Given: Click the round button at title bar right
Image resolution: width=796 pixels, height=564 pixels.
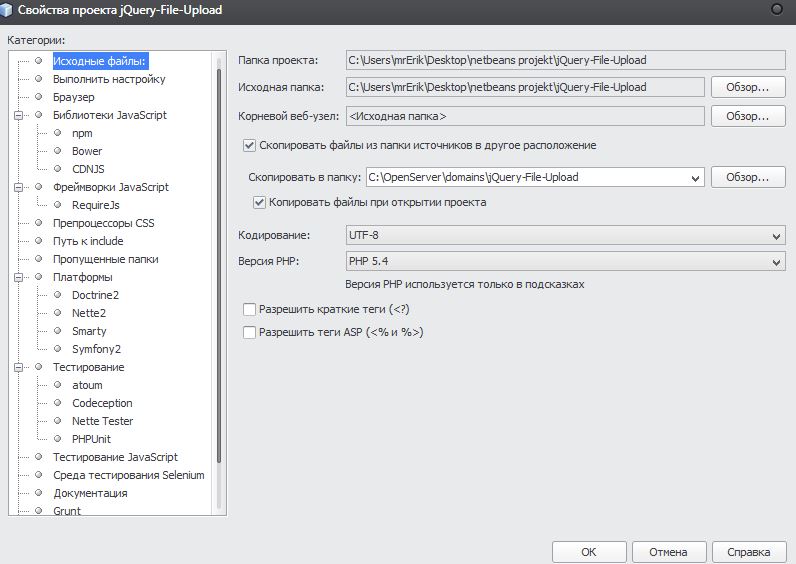Looking at the screenshot, I should pos(777,9).
